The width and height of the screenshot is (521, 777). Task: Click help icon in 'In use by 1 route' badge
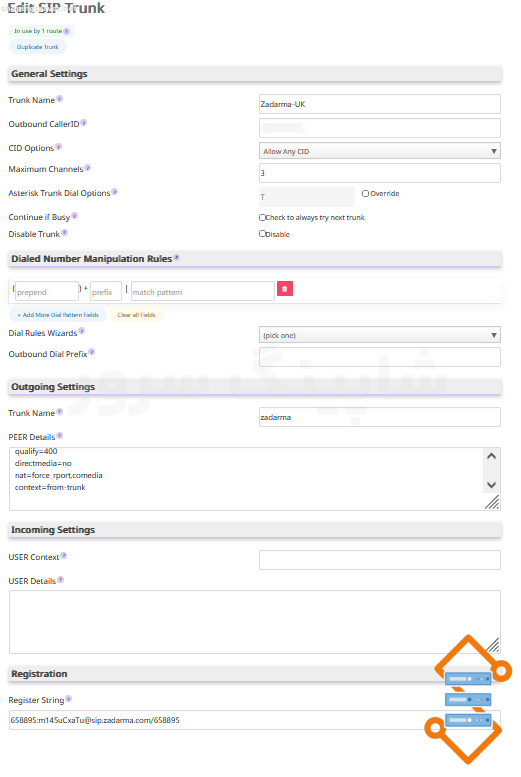tap(66, 31)
